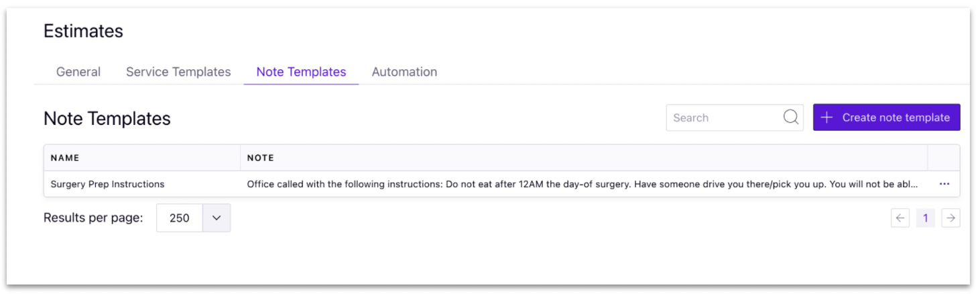Click the Create note template button

point(886,117)
